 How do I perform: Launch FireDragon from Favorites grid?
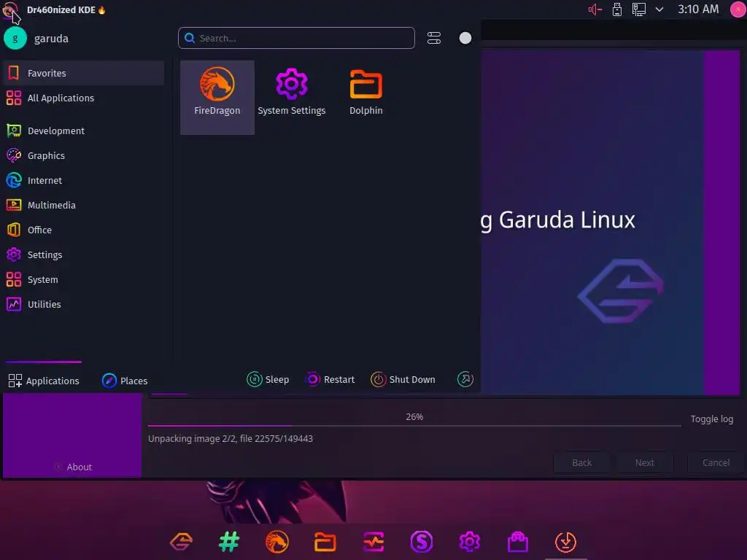coord(217,97)
